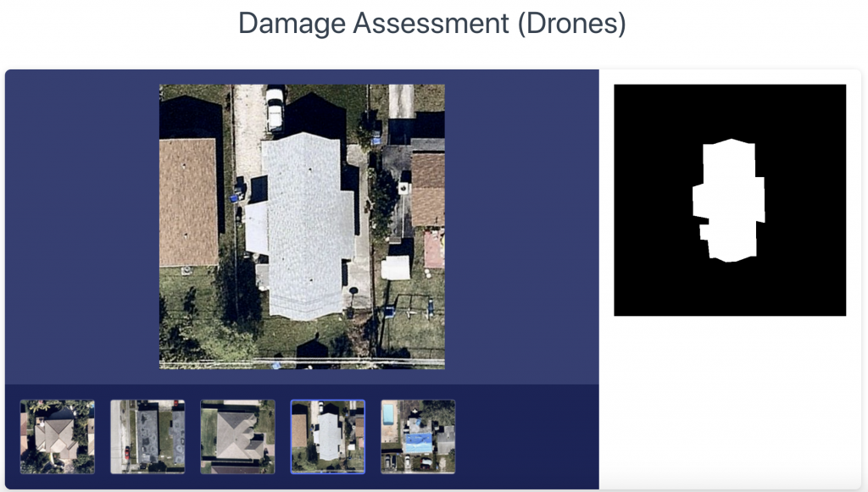Select the second thumbnail with dark flat roofs
Image resolution: width=868 pixels, height=492 pixels.
coord(147,437)
